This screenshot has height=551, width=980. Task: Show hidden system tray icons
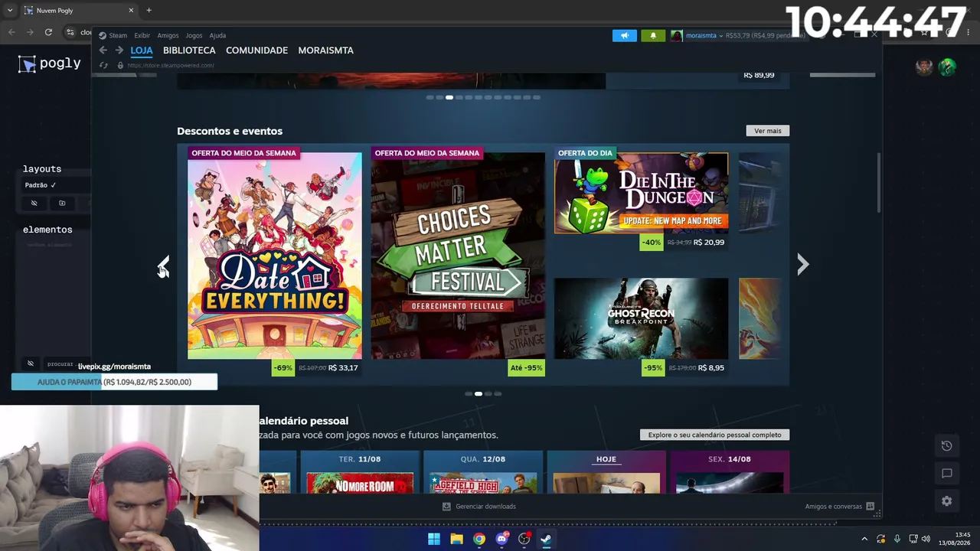coord(864,539)
